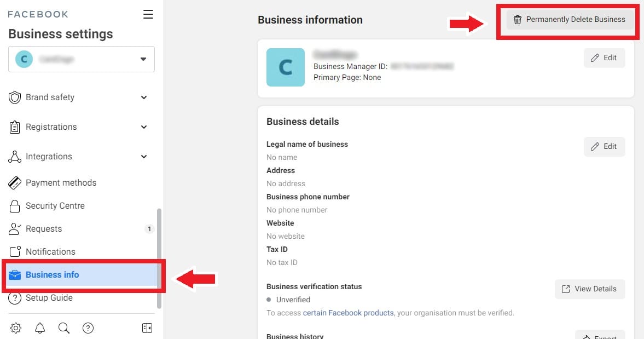Open the hamburger menu next to the Facebook logo
This screenshot has height=339, width=644.
click(x=148, y=14)
